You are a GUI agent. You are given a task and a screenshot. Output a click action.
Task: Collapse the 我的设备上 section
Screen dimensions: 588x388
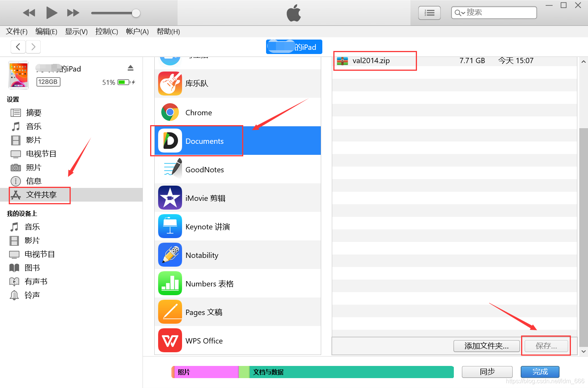click(x=22, y=213)
